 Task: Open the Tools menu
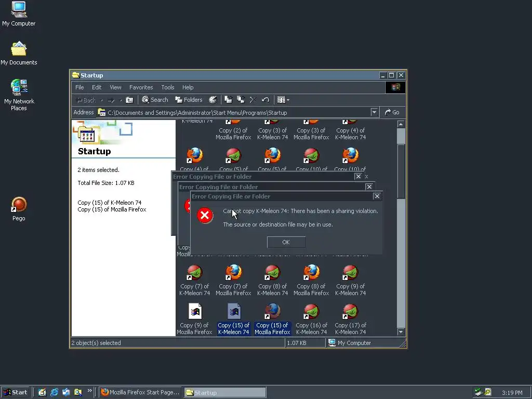pos(168,87)
